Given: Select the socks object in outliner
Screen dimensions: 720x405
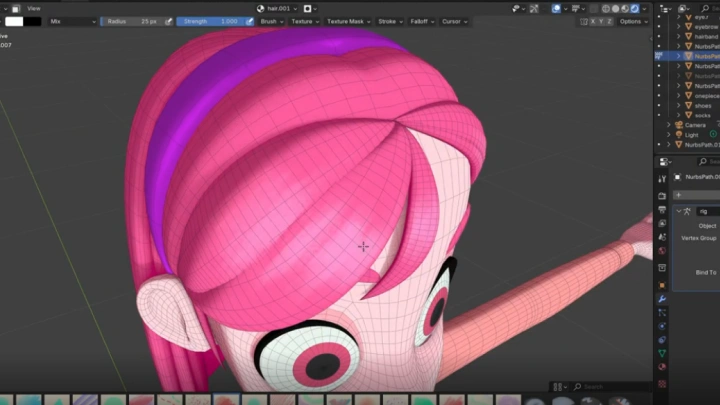Looking at the screenshot, I should click(x=703, y=116).
